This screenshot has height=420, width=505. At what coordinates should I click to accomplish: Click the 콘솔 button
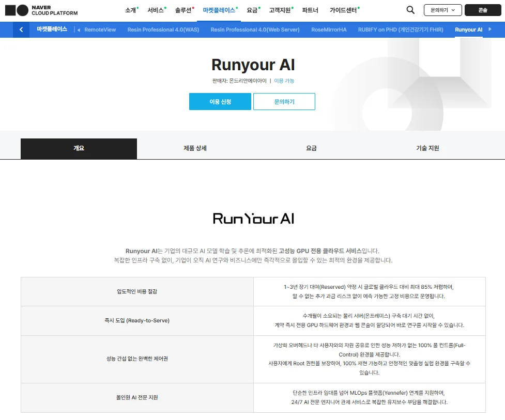(483, 10)
